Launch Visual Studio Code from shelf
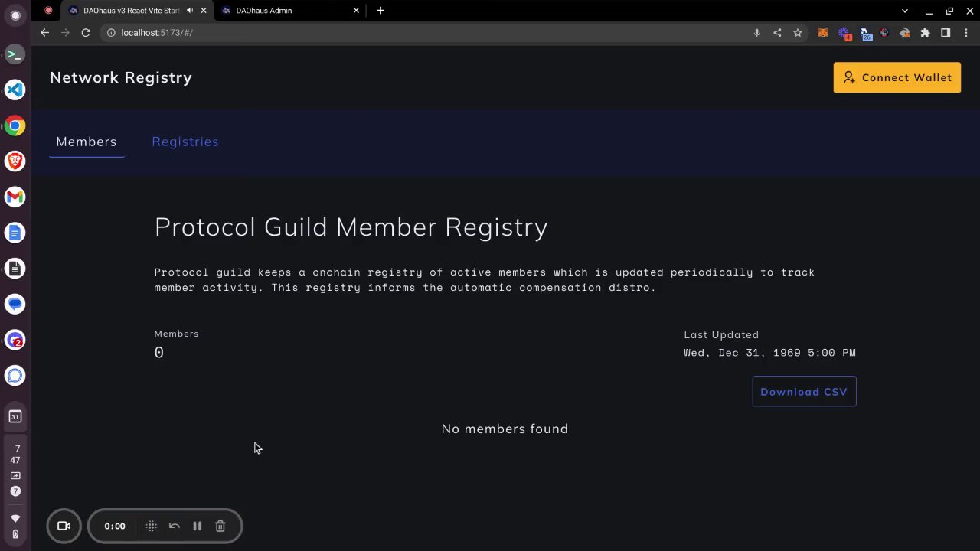The width and height of the screenshot is (980, 551). coord(15,90)
